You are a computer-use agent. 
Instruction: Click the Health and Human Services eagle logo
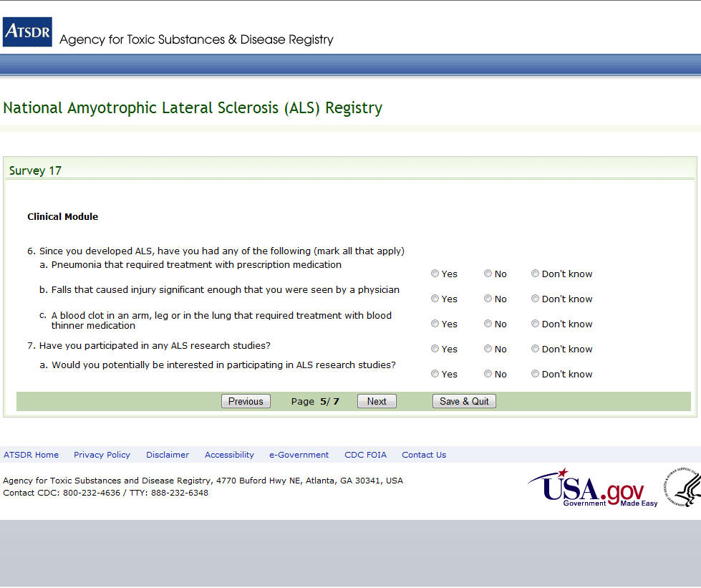(x=682, y=488)
